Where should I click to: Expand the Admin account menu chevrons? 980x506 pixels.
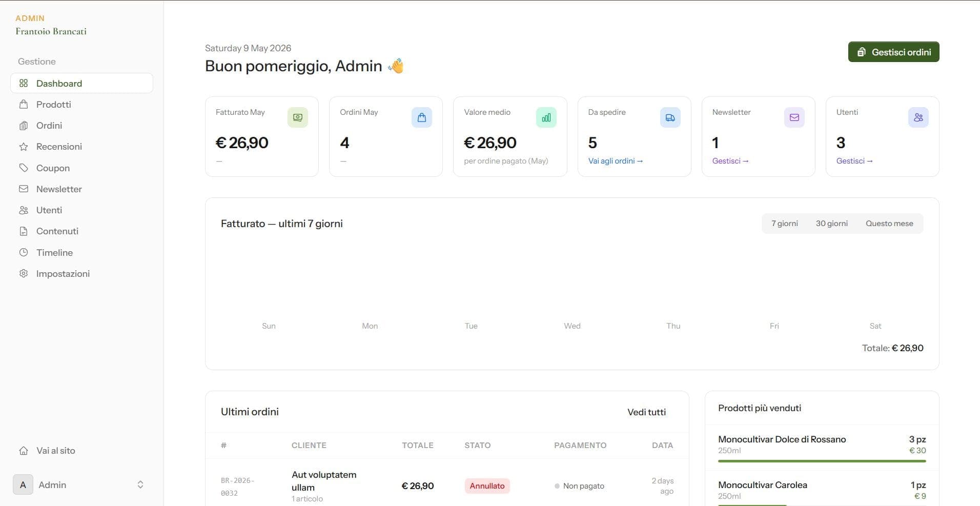point(140,484)
